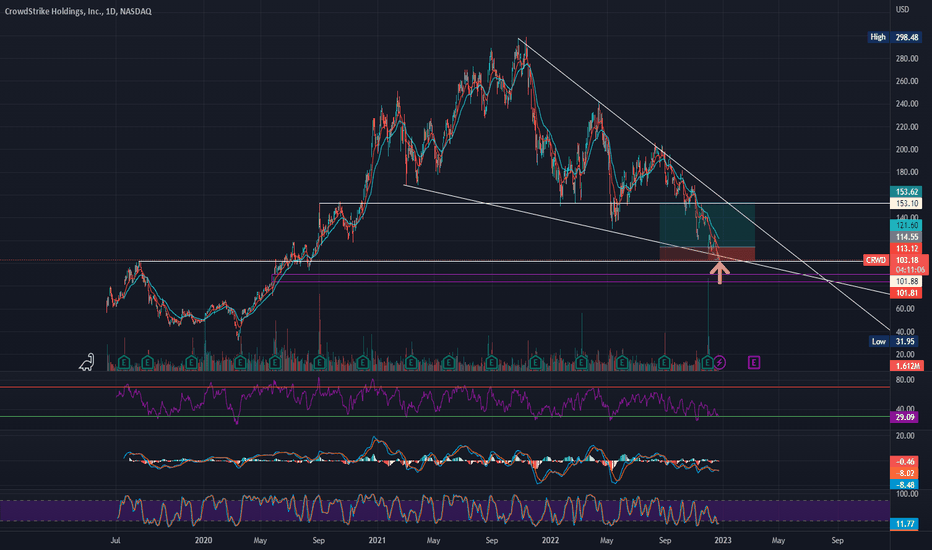Click the CrowdStrike Holdings chart title
The width and height of the screenshot is (932, 550).
[78, 11]
